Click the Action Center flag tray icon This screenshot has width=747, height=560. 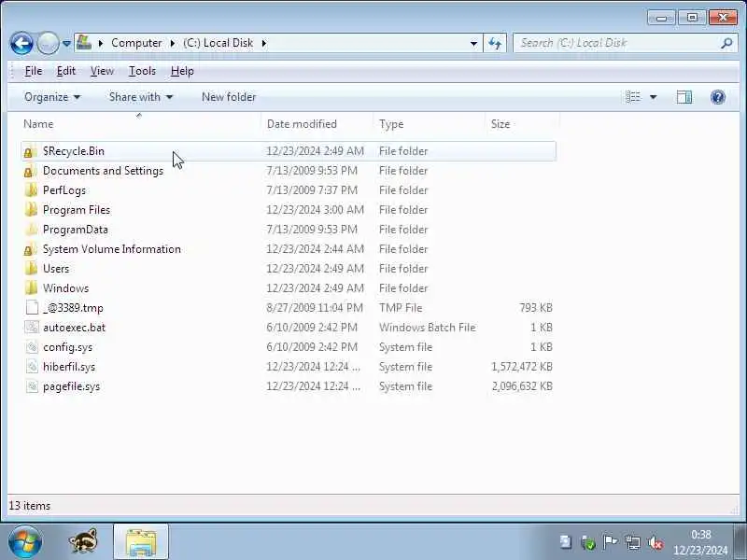click(611, 542)
